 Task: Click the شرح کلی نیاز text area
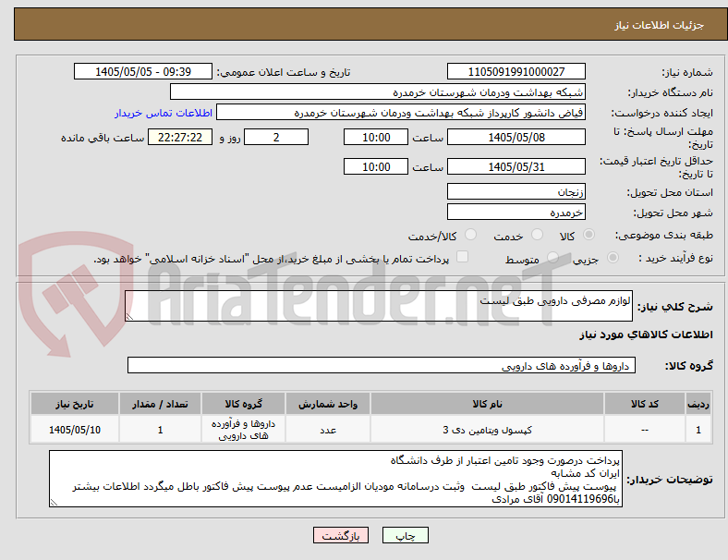coord(379,306)
